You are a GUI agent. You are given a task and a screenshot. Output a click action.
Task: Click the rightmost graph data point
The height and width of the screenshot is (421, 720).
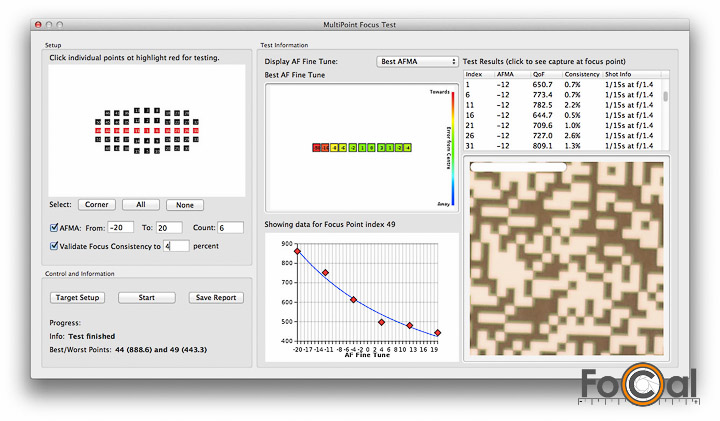tap(438, 333)
